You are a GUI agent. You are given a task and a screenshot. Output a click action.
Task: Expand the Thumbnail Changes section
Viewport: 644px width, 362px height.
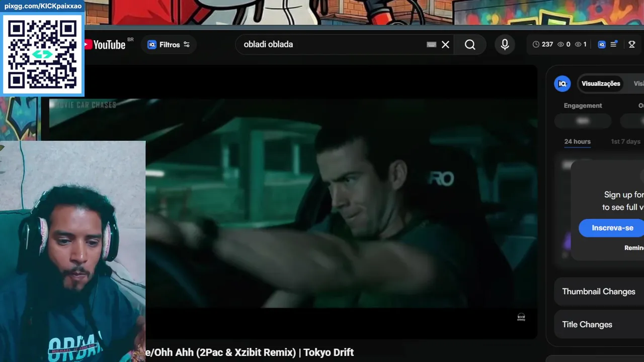pos(599,292)
